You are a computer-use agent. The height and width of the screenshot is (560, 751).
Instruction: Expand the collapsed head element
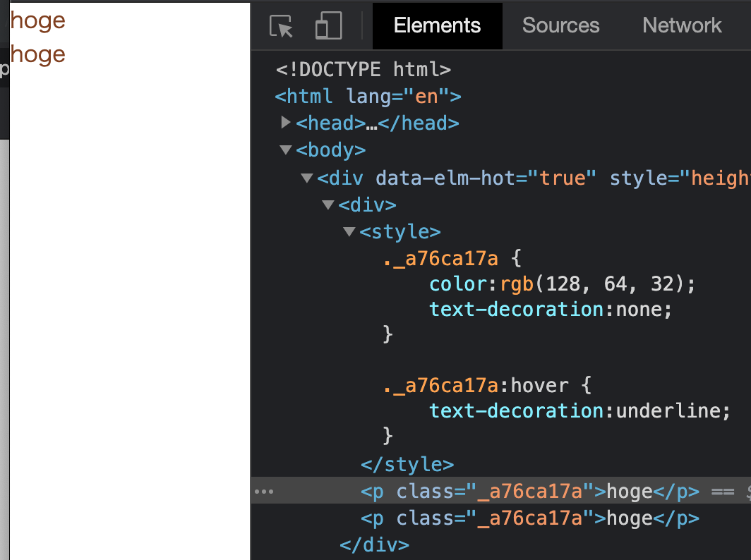285,123
